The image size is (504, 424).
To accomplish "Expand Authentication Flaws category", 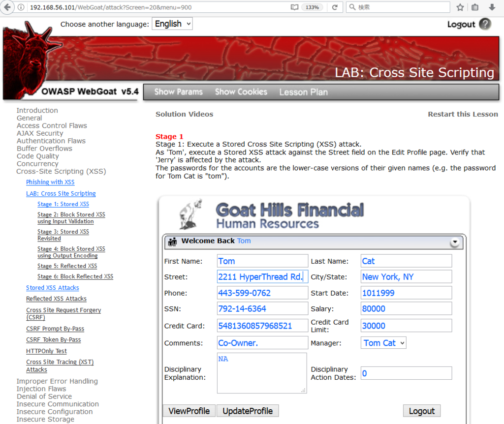I will click(x=51, y=141).
